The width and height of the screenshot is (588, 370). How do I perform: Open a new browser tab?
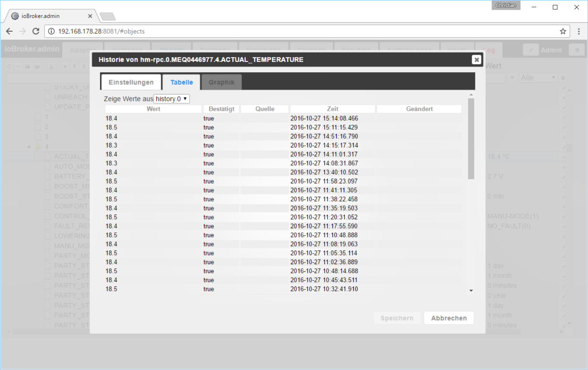pyautogui.click(x=108, y=16)
